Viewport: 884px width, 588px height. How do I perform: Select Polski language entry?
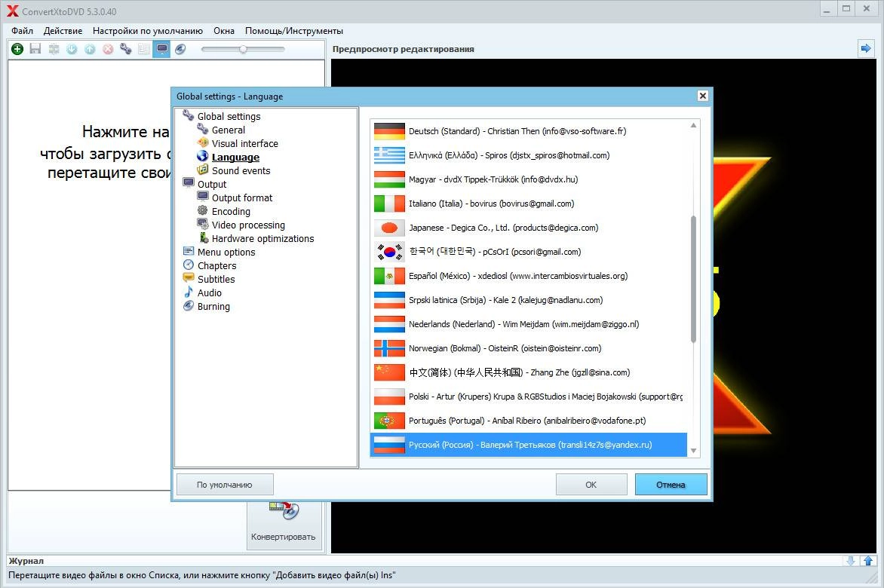529,397
